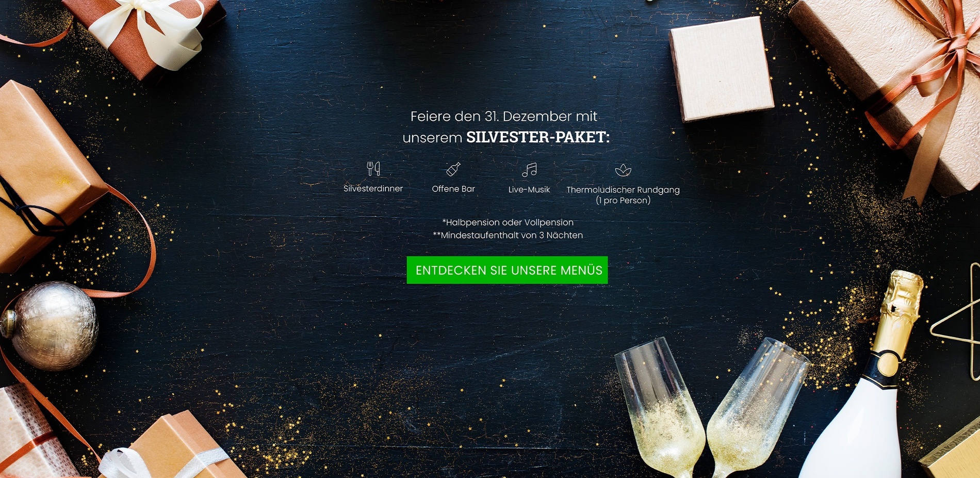Click the Halbpension oder Vollpension footnote

tap(508, 222)
